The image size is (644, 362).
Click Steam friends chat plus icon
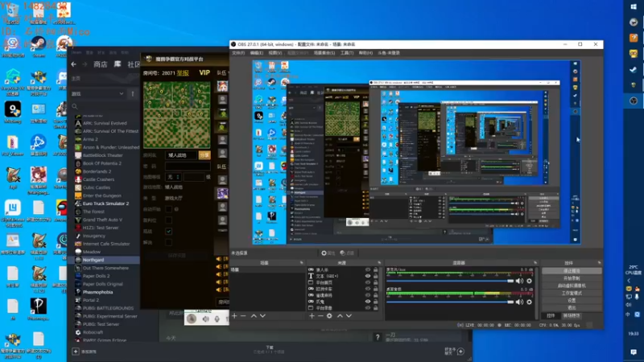460,352
